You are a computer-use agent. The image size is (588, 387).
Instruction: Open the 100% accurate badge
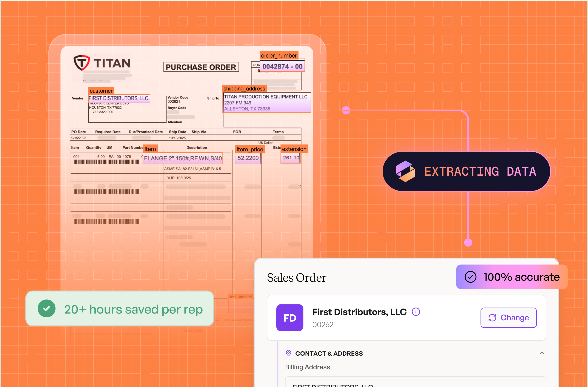(511, 277)
